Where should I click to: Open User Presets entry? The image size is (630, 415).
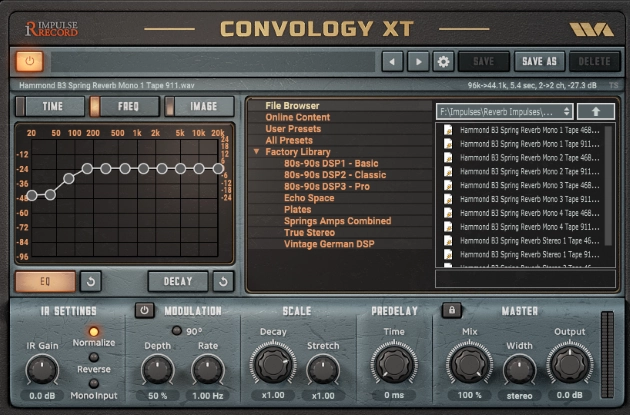tap(293, 129)
